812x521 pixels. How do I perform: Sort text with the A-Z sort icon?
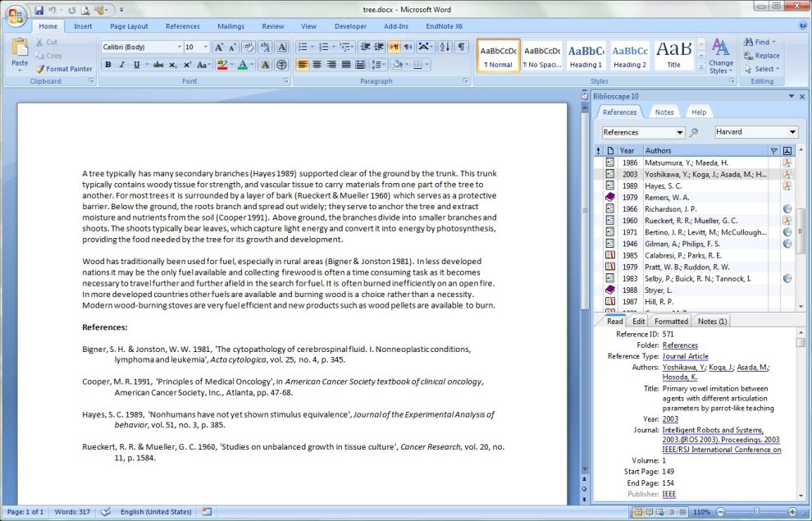(445, 47)
